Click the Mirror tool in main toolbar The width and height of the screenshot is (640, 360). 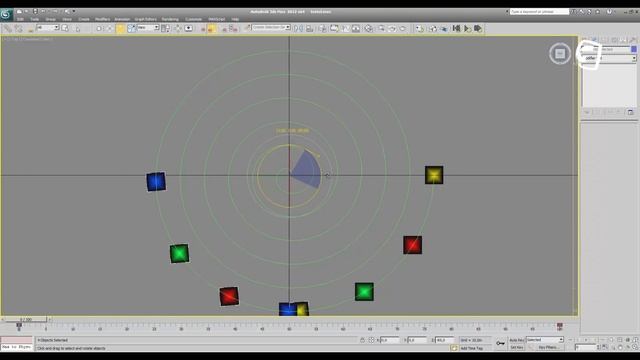click(299, 29)
